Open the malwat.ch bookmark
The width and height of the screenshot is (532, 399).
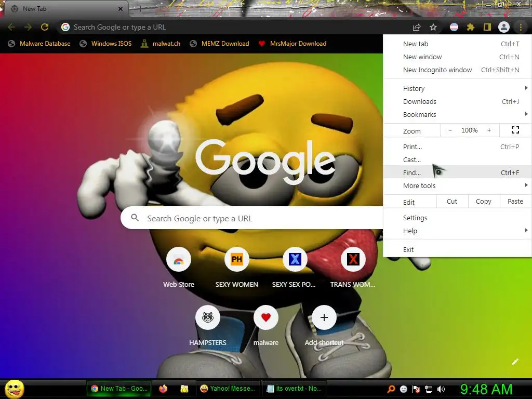coord(161,44)
